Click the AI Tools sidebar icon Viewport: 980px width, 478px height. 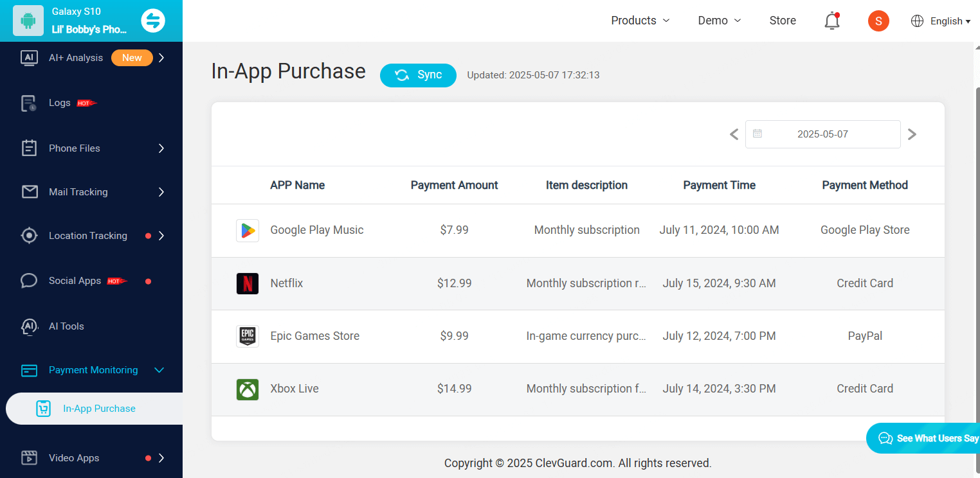29,326
